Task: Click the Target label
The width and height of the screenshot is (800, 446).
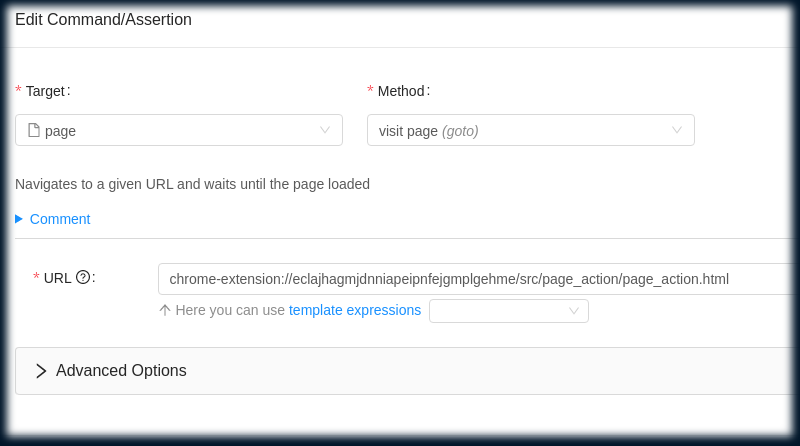Action: 45,91
